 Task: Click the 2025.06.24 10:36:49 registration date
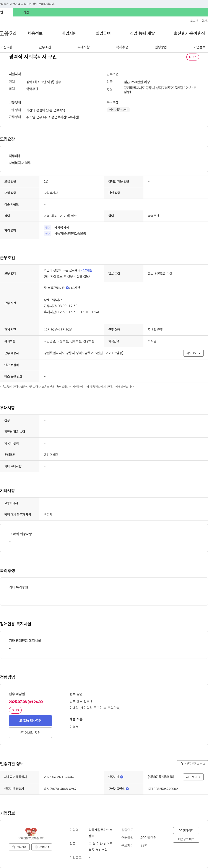click(x=59, y=777)
